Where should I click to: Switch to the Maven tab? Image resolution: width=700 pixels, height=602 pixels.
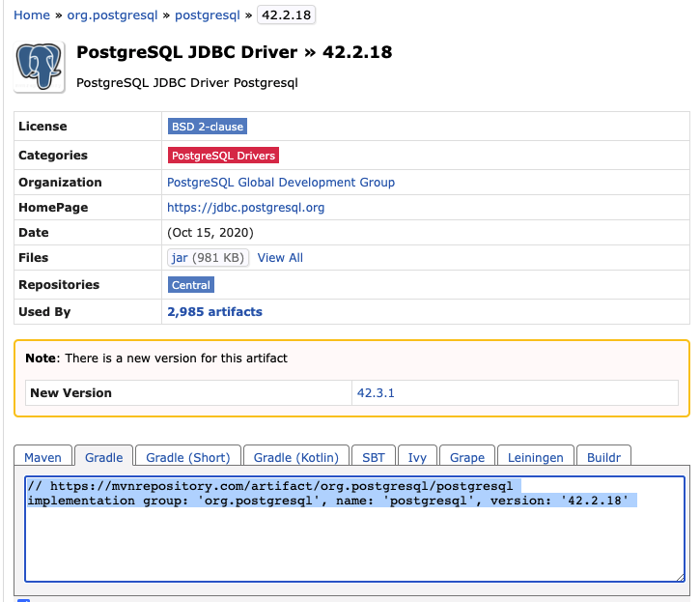[x=42, y=457]
